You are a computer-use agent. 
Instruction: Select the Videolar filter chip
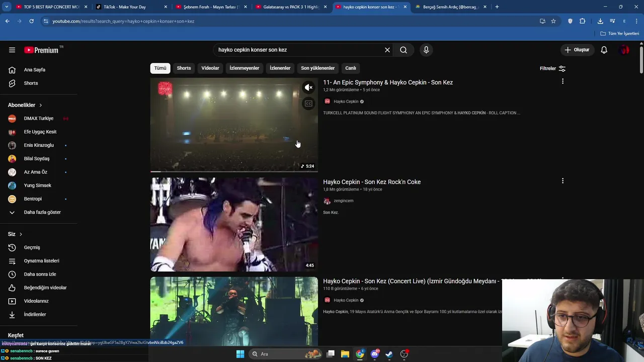(210, 68)
